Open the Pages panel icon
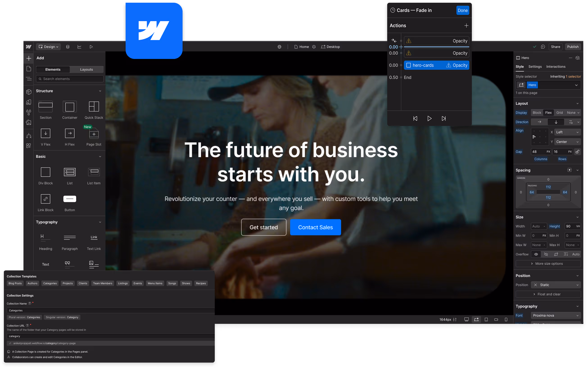Viewport: 588px width, 368px height. pos(29,69)
